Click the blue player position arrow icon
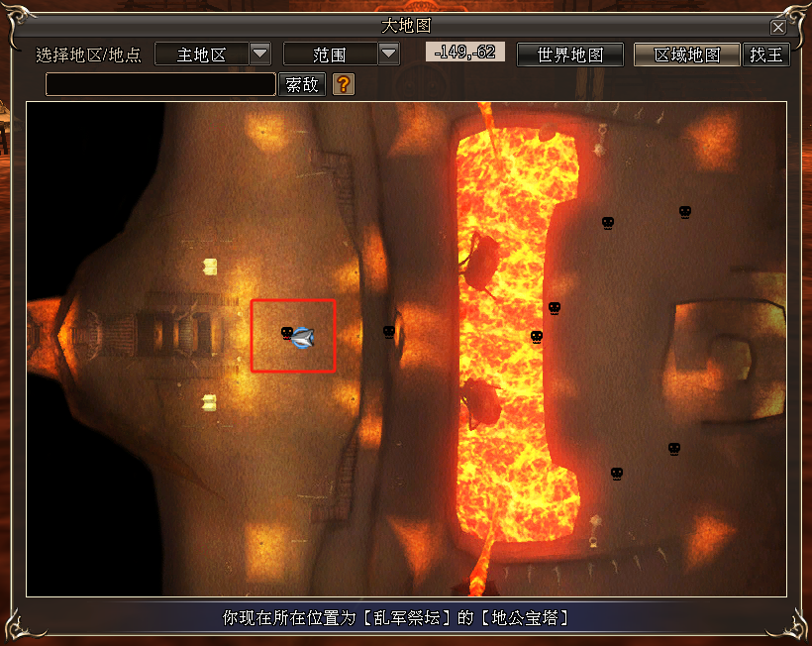Screen dimensions: 812x646 point(304,338)
